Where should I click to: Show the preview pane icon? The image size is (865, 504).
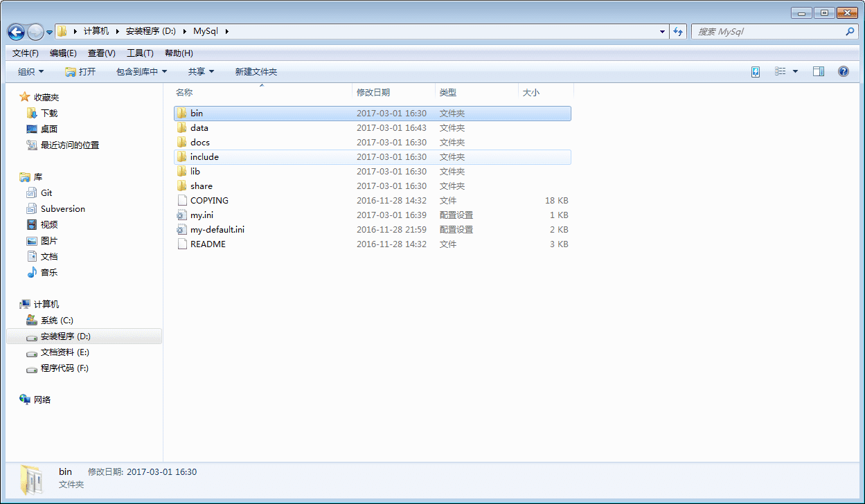[x=819, y=71]
